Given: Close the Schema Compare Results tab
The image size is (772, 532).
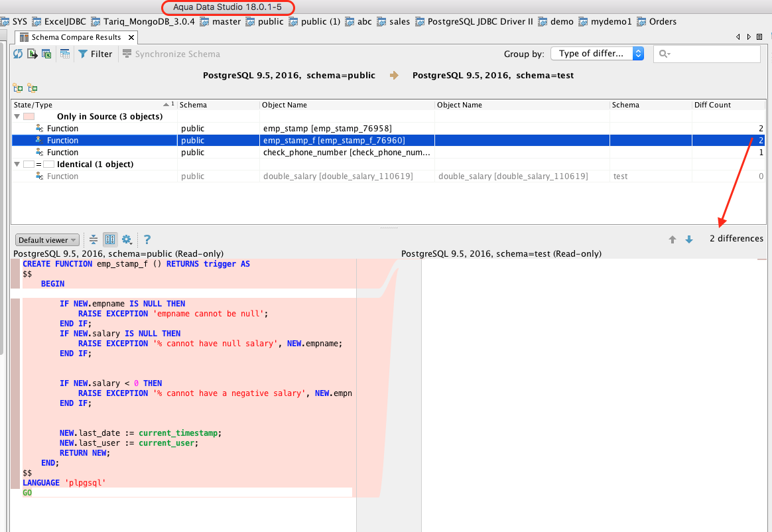Looking at the screenshot, I should 131,37.
